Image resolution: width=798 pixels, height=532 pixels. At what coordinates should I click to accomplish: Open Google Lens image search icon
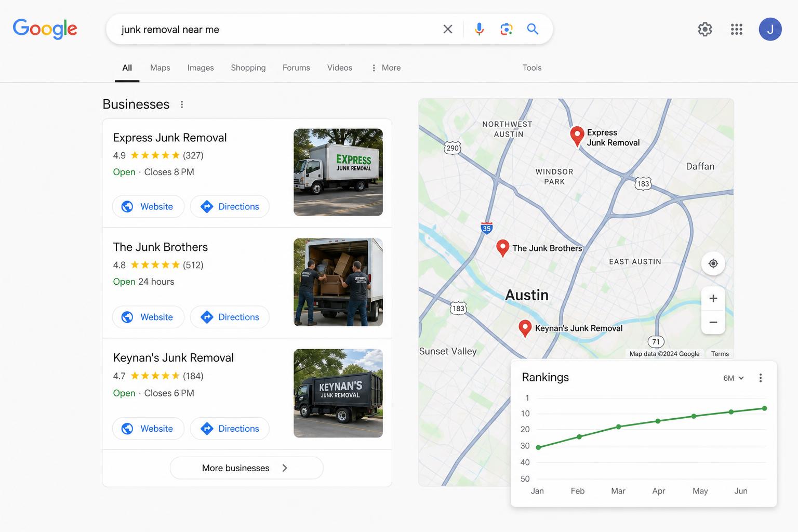coord(507,29)
